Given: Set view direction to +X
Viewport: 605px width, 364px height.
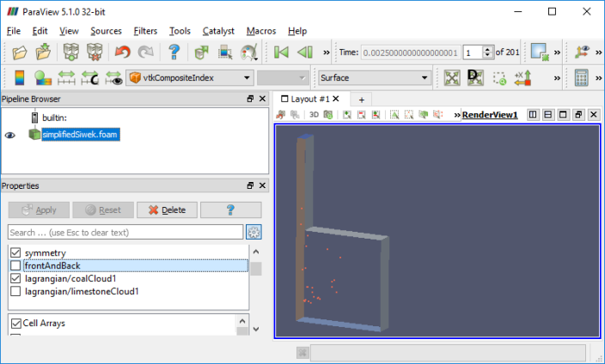Looking at the screenshot, I should click(x=522, y=78).
